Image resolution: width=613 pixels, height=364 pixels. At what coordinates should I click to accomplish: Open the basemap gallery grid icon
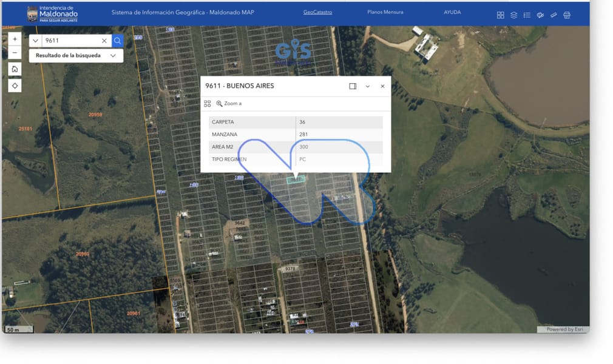pyautogui.click(x=500, y=15)
